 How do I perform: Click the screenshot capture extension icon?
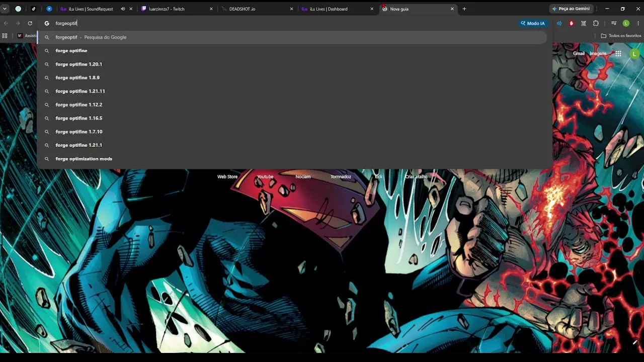click(x=584, y=23)
